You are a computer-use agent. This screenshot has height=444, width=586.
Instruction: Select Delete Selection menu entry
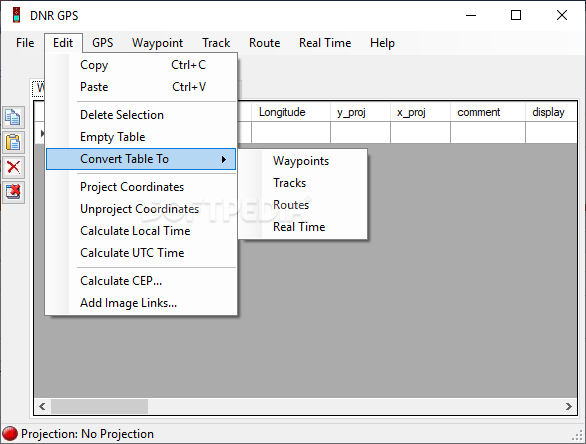pyautogui.click(x=141, y=115)
